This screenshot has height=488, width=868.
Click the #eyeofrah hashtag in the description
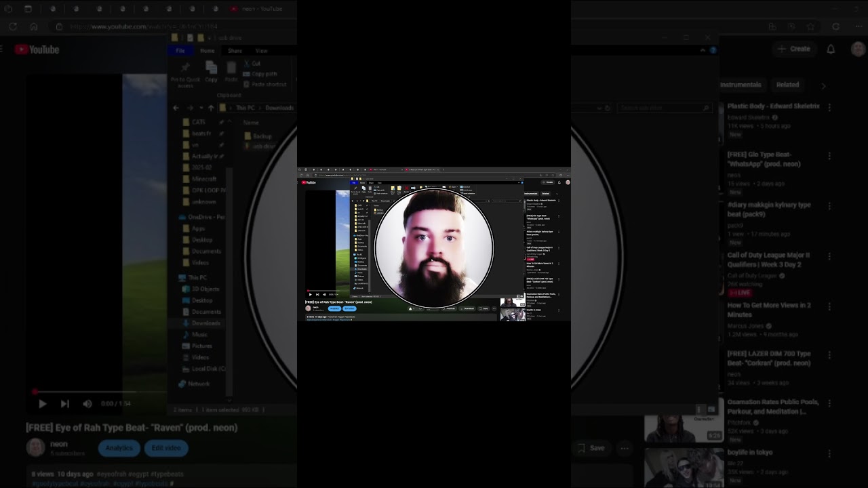point(111,474)
